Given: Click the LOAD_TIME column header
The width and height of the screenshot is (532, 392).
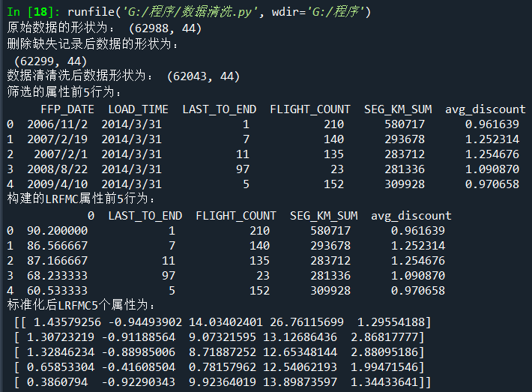Looking at the screenshot, I should pos(138,109).
